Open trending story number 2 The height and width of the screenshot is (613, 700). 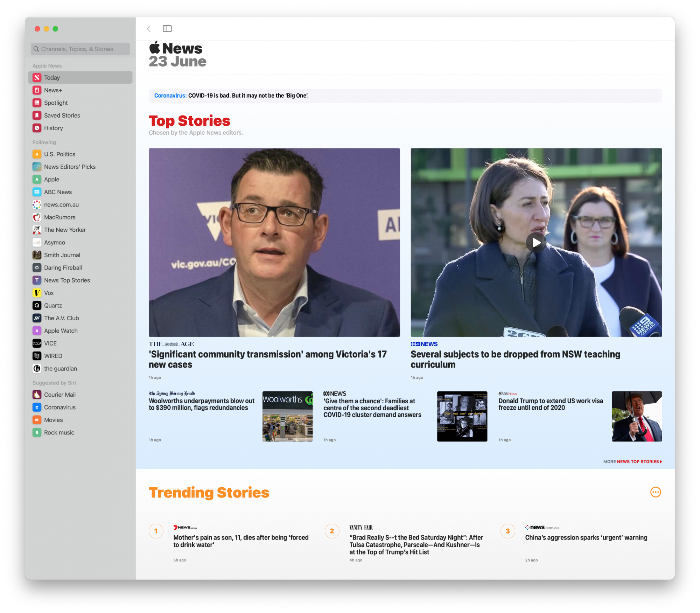point(416,544)
